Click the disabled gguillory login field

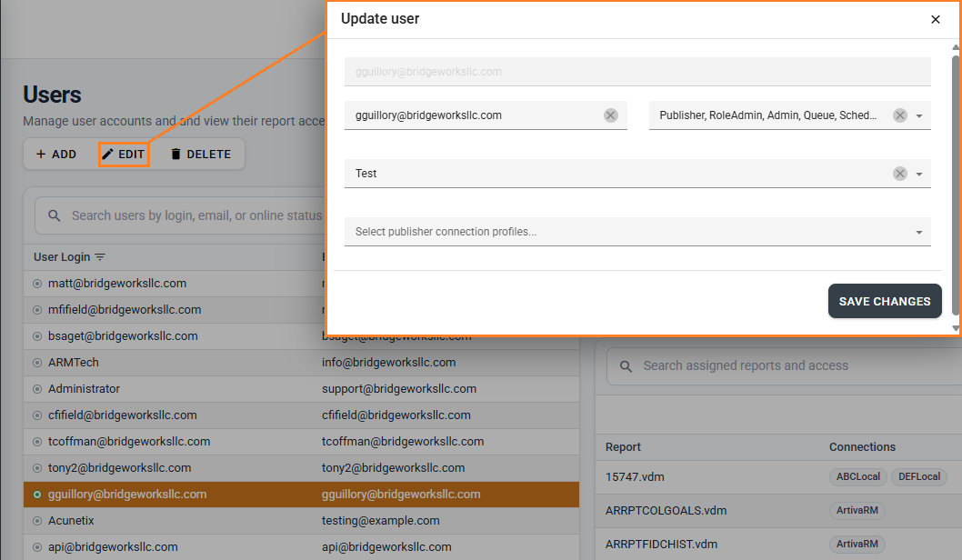(x=637, y=72)
